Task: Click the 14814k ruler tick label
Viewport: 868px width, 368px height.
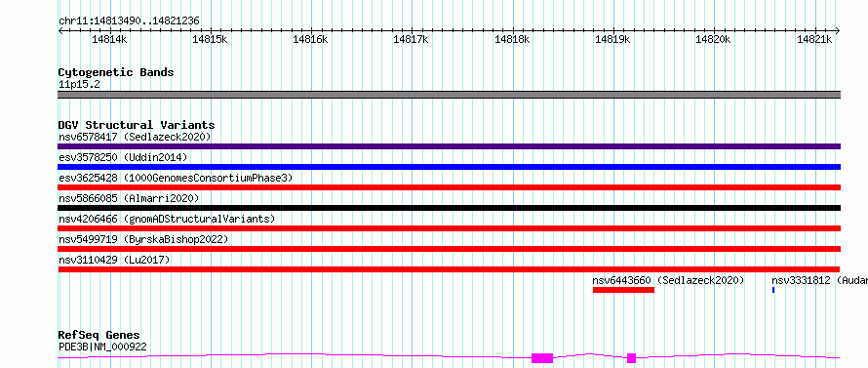Action: pyautogui.click(x=109, y=39)
